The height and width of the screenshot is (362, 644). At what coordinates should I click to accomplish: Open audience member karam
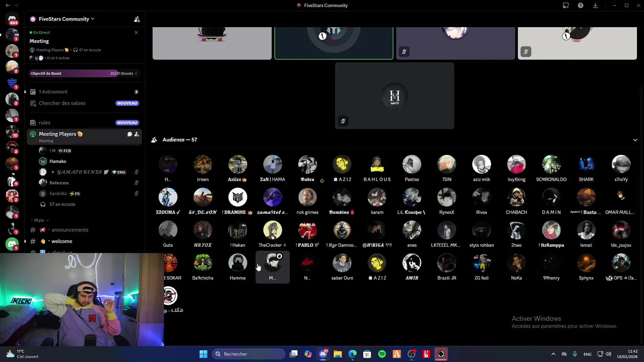377,201
